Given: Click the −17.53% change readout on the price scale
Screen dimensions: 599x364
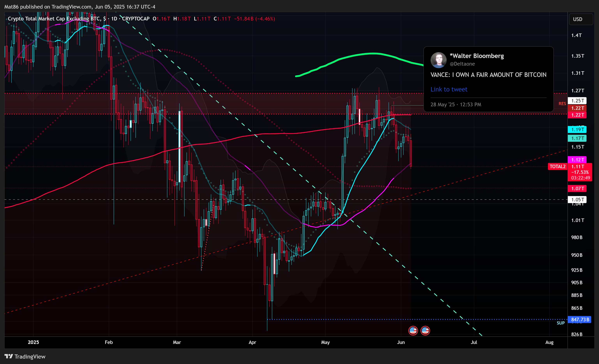Looking at the screenshot, I should (580, 172).
